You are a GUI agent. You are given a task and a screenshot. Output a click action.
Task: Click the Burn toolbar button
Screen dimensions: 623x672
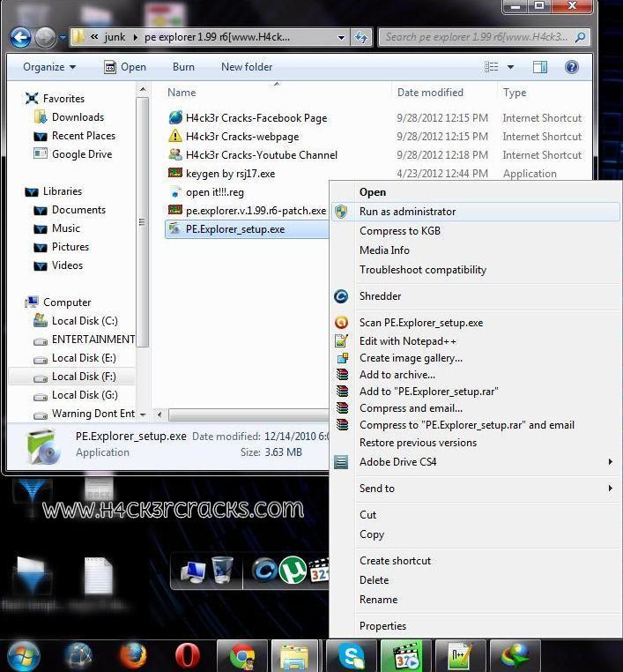click(183, 67)
